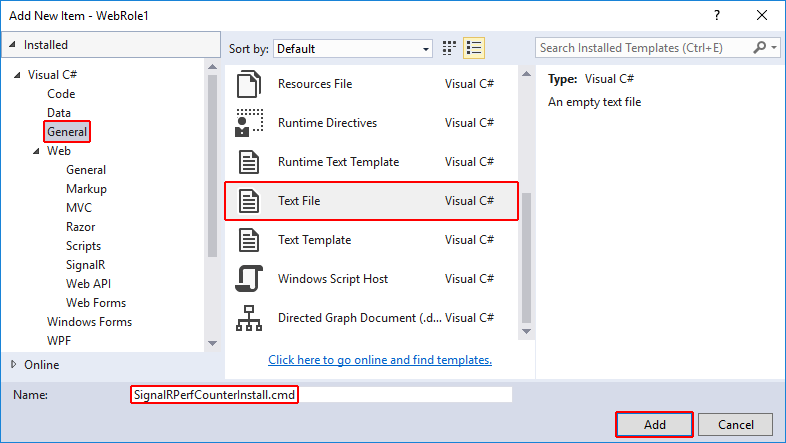Select the Runtime Directives icon
This screenshot has height=443, width=786.
pyautogui.click(x=247, y=123)
